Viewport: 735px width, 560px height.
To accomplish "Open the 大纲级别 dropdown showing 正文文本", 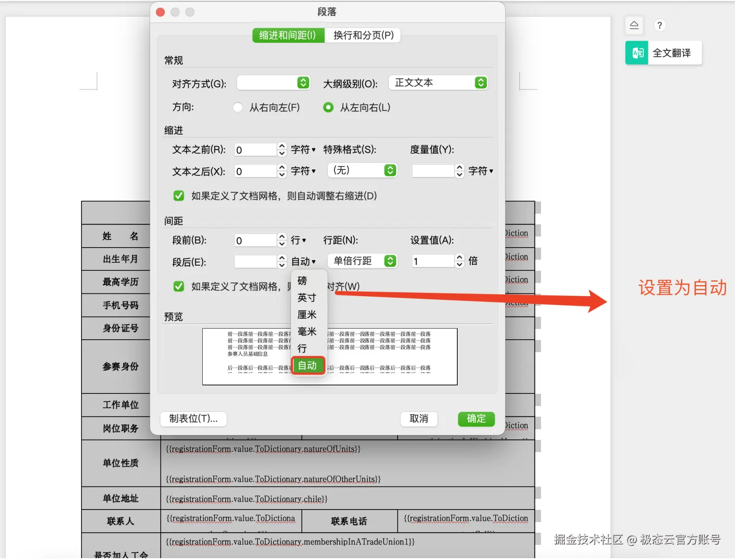I will [438, 83].
